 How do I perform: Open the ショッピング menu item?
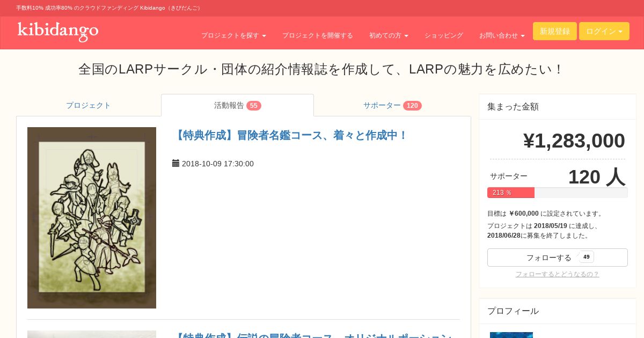[444, 35]
